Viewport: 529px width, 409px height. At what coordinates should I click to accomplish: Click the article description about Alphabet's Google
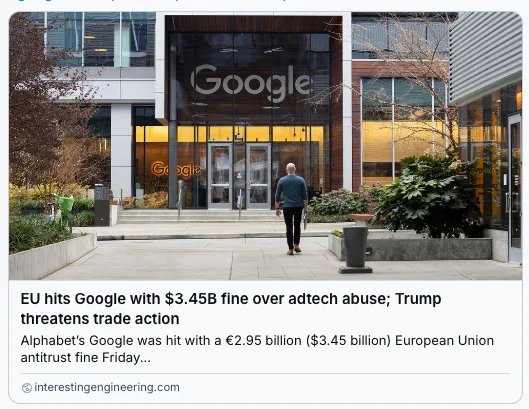[257, 349]
